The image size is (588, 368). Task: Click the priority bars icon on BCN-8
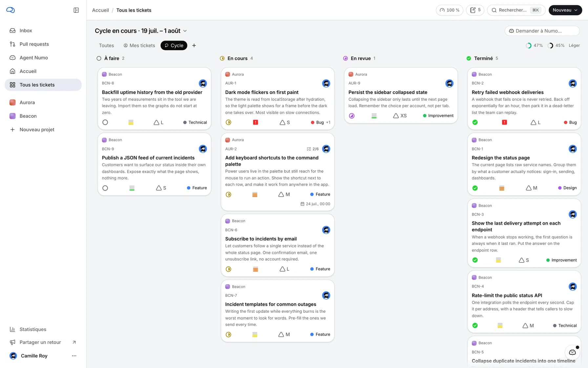point(131,122)
